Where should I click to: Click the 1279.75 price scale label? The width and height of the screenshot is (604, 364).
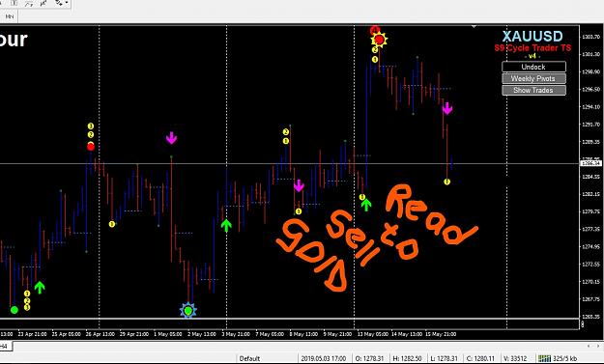(x=590, y=211)
